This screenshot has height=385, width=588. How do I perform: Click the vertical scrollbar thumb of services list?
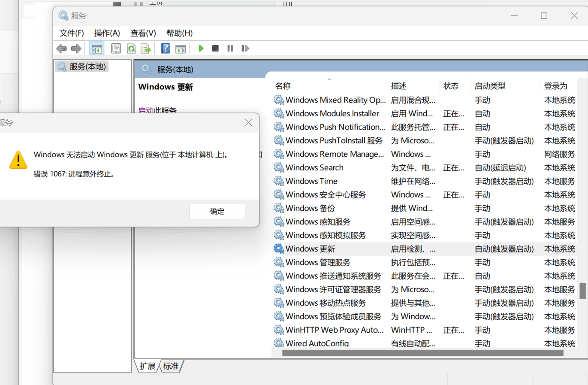(x=582, y=291)
